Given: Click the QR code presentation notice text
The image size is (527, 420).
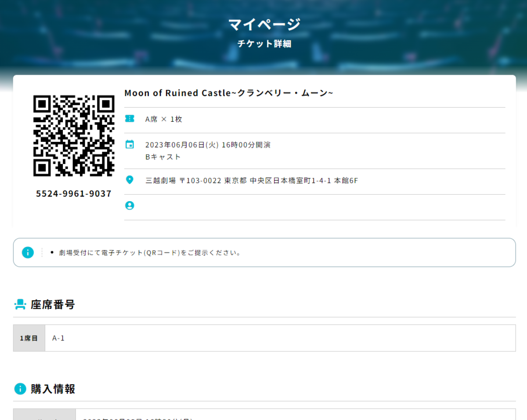Looking at the screenshot, I should (150, 253).
